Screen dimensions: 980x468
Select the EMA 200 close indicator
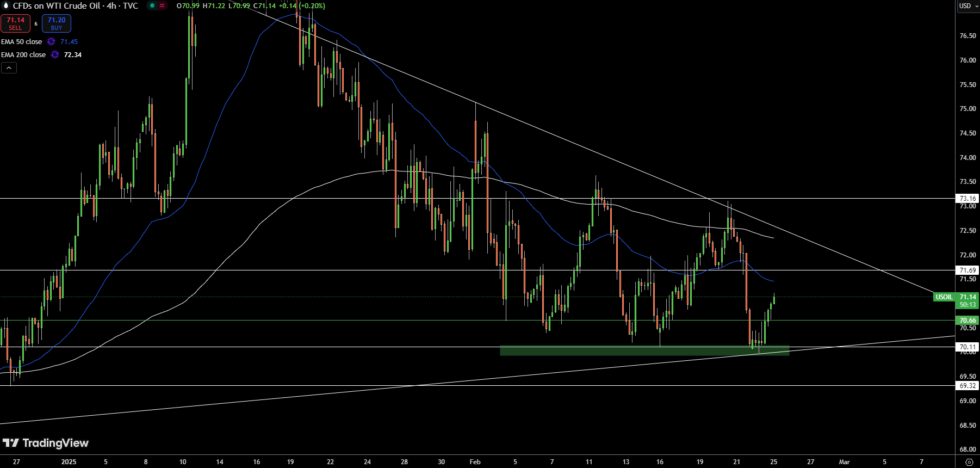coord(23,55)
